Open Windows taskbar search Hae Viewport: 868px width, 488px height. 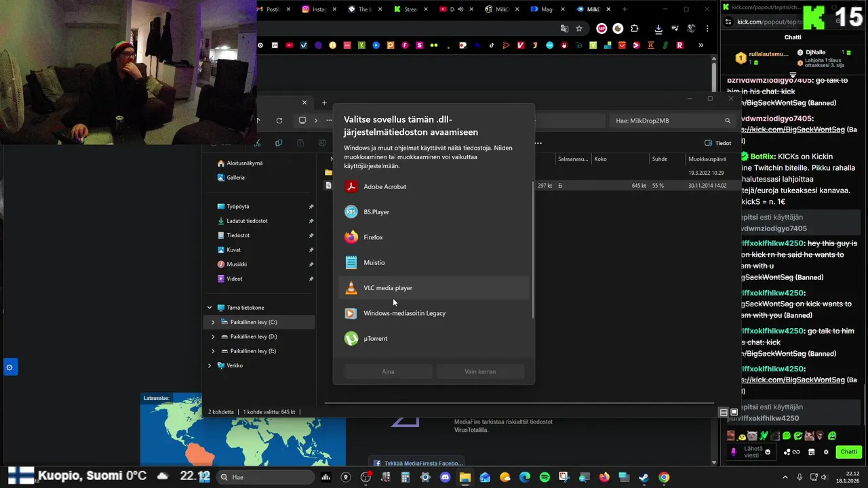pyautogui.click(x=265, y=477)
